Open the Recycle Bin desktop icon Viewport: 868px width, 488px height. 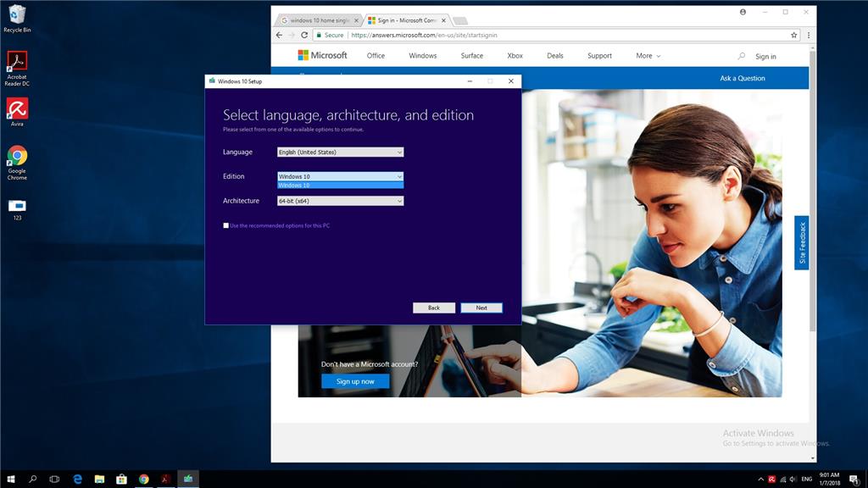(x=17, y=19)
